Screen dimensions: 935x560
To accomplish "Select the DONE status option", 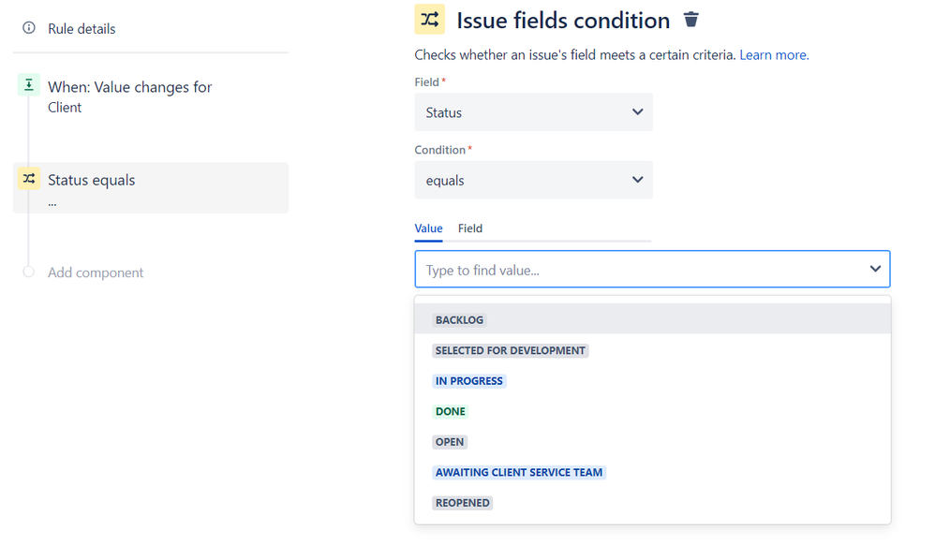I will tap(451, 412).
